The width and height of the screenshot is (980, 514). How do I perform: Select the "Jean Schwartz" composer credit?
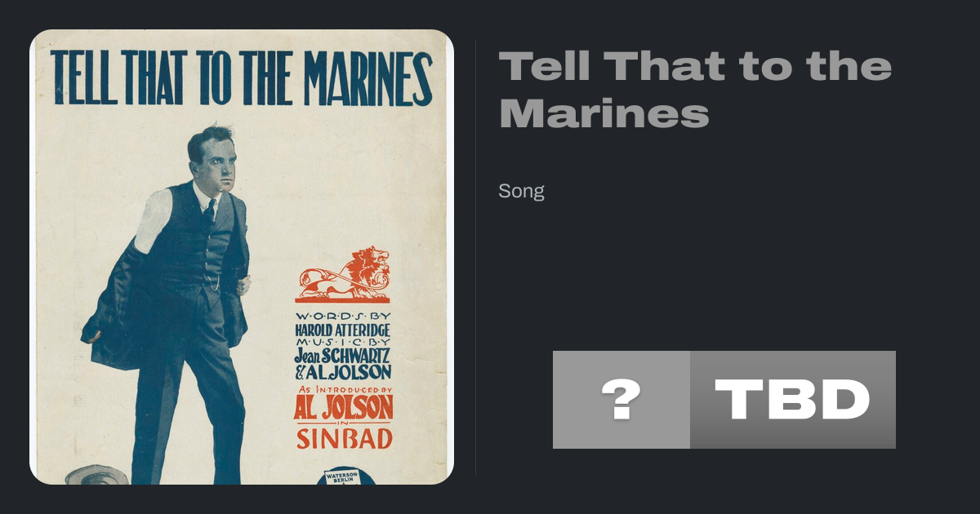(343, 356)
